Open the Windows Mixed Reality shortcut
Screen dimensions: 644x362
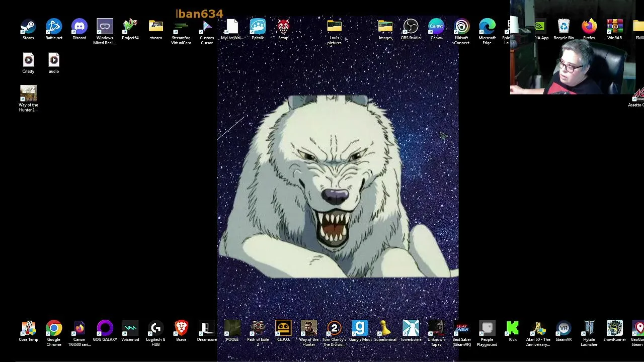coord(105,27)
